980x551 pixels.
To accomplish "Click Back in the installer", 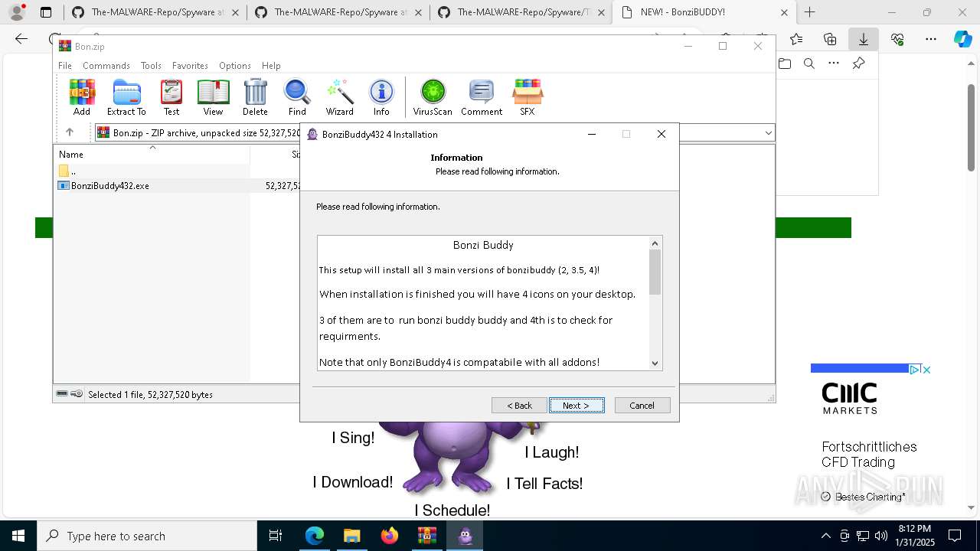I will click(x=519, y=406).
